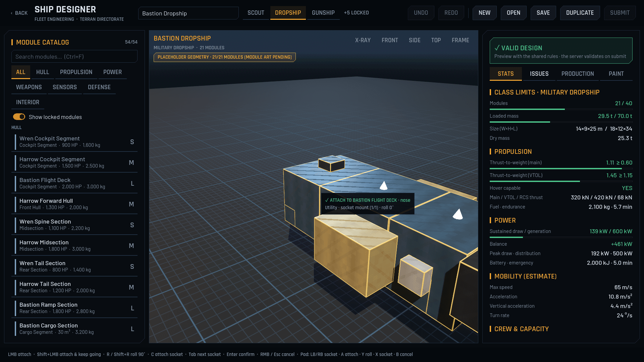Filter catalog by Sensors modules
The width and height of the screenshot is (644, 362).
click(x=65, y=87)
